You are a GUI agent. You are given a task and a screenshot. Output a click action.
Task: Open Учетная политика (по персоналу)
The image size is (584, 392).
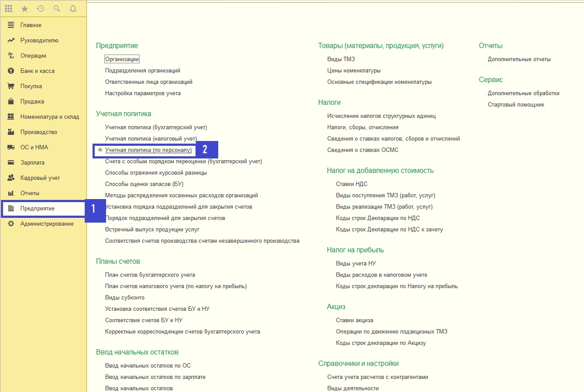click(148, 150)
